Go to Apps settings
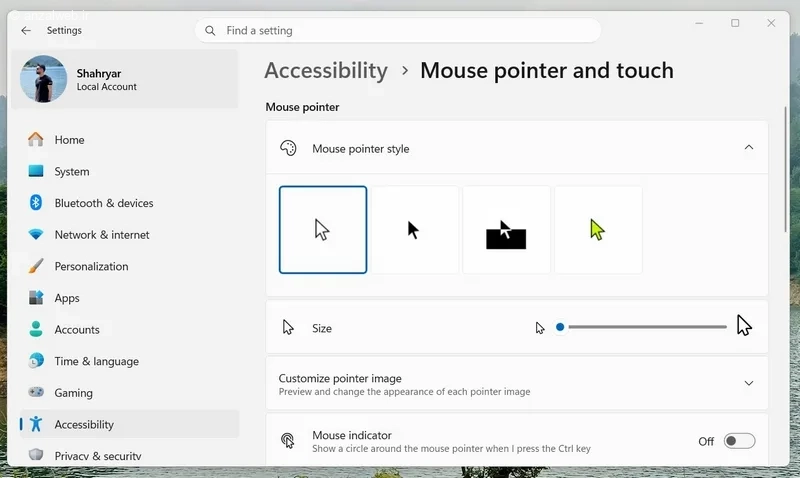 pos(129,298)
